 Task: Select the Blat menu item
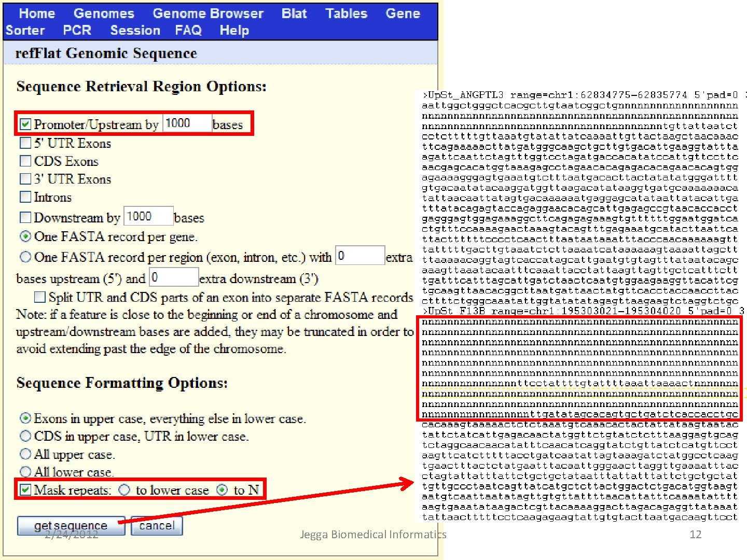coord(294,13)
